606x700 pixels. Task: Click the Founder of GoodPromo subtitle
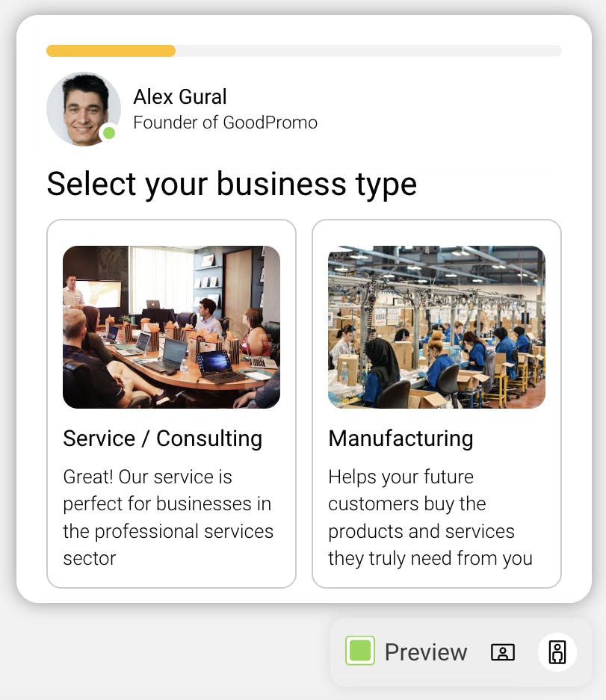click(x=225, y=123)
